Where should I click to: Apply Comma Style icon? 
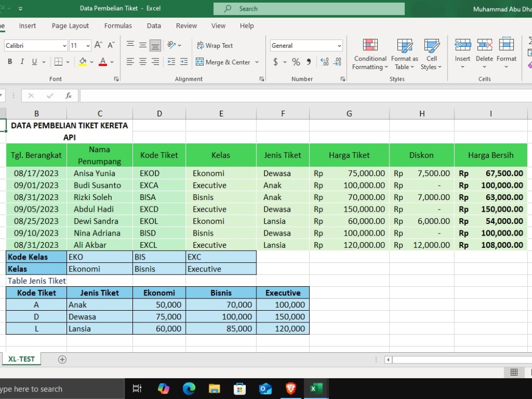click(x=309, y=62)
